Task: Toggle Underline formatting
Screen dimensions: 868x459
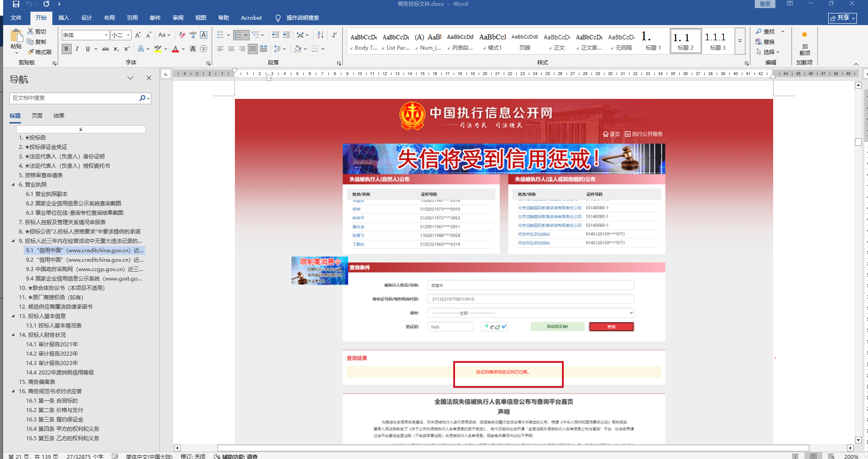Action: coord(88,49)
